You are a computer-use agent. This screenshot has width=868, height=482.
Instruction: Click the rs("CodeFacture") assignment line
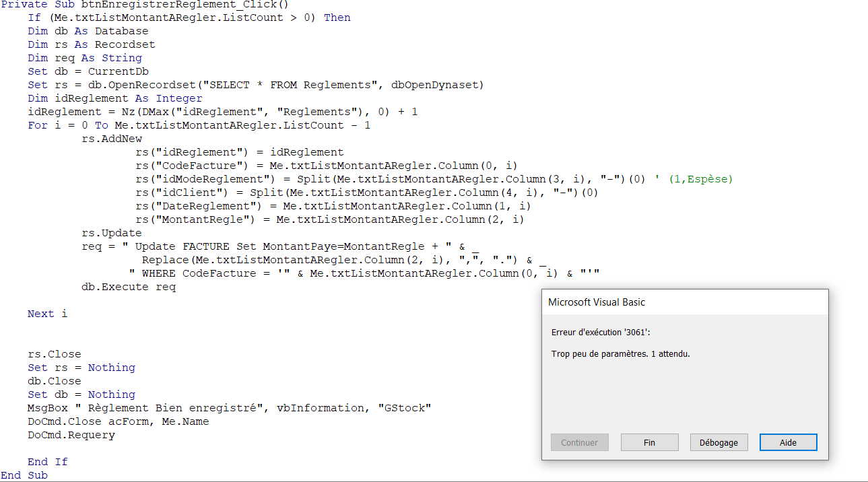pyautogui.click(x=327, y=166)
